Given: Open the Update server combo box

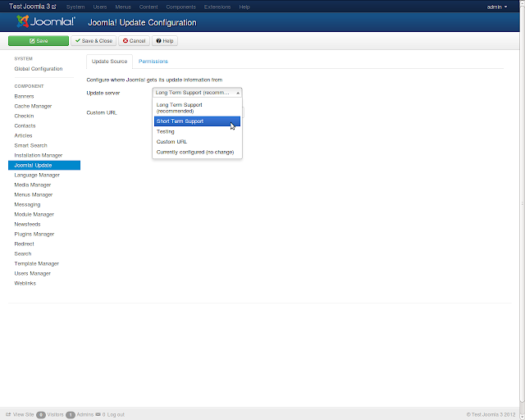Looking at the screenshot, I should [x=197, y=93].
